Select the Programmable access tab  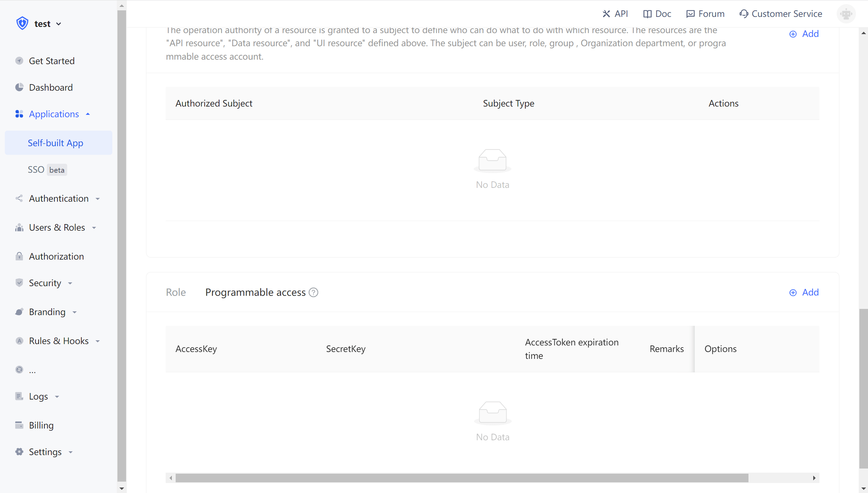(255, 292)
